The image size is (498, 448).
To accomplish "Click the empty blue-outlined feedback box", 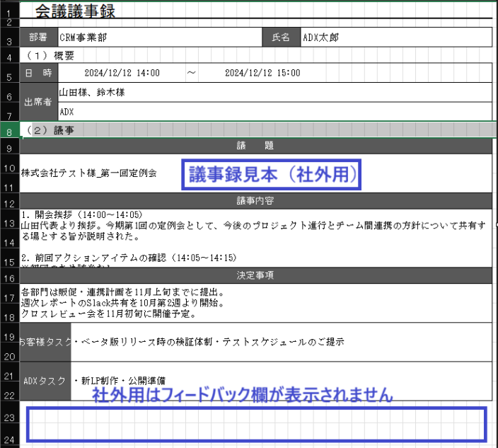I will pyautogui.click(x=257, y=424).
